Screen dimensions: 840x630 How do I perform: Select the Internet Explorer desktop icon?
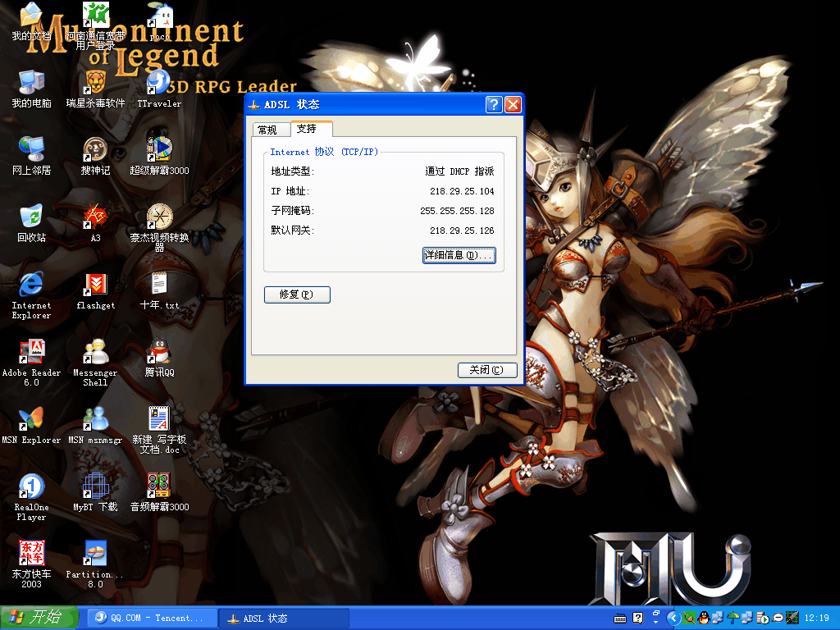[x=31, y=295]
